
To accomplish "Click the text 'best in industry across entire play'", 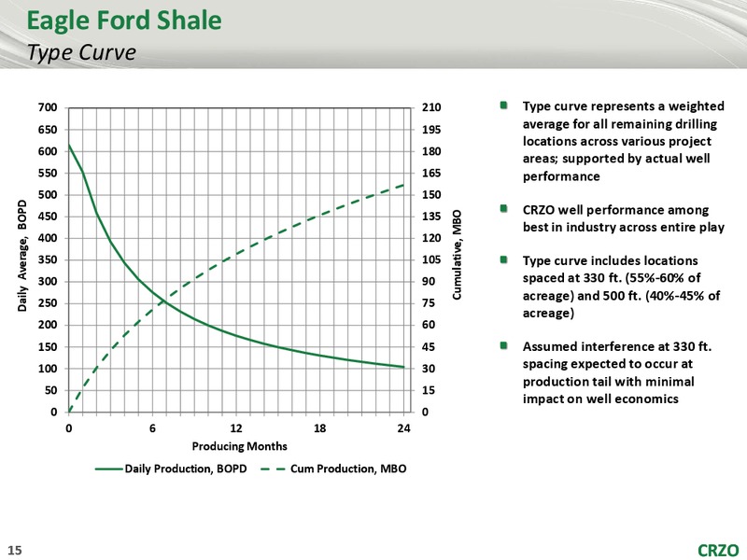I will [624, 228].
